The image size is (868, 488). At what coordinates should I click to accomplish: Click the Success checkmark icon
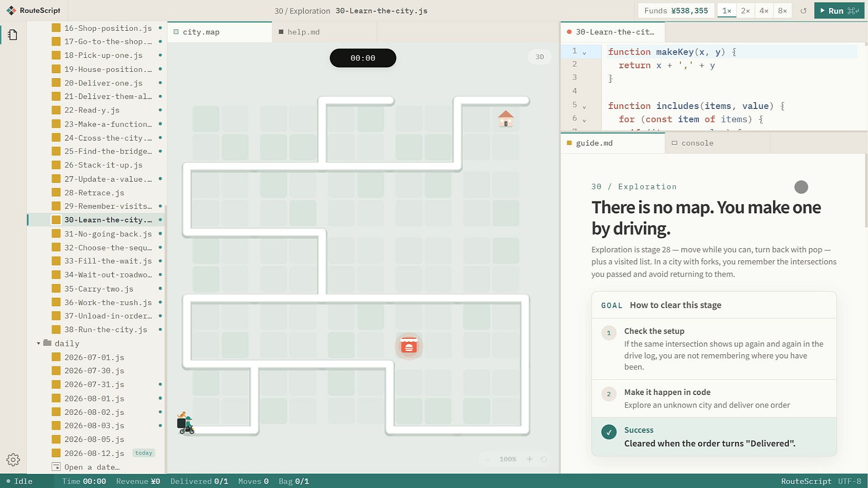(x=609, y=432)
